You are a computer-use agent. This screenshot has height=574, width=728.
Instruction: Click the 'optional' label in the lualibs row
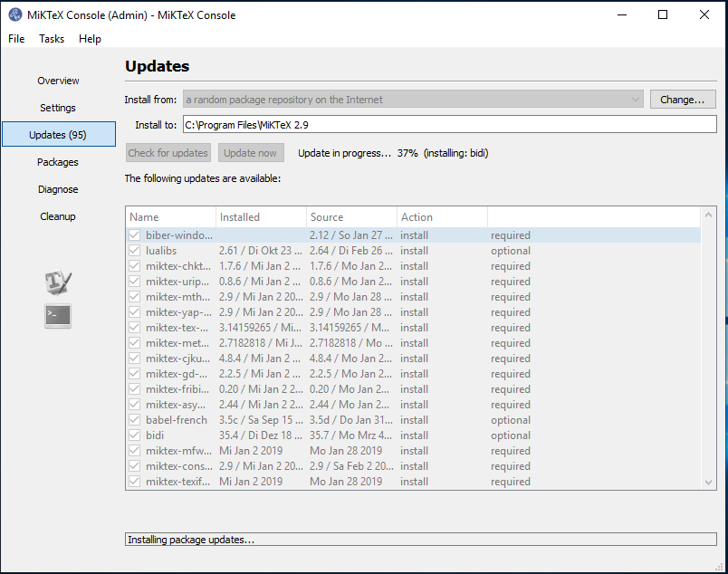[x=511, y=251]
